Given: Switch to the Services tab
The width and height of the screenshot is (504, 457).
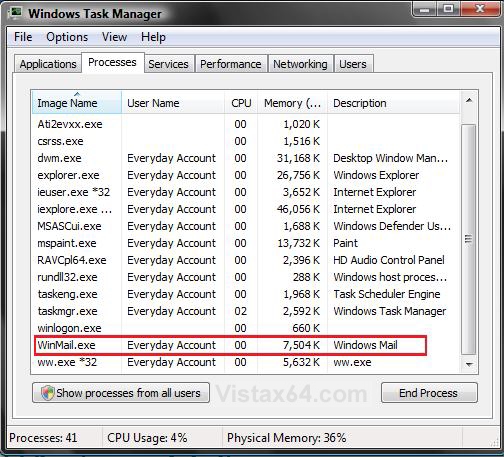Looking at the screenshot, I should [168, 64].
